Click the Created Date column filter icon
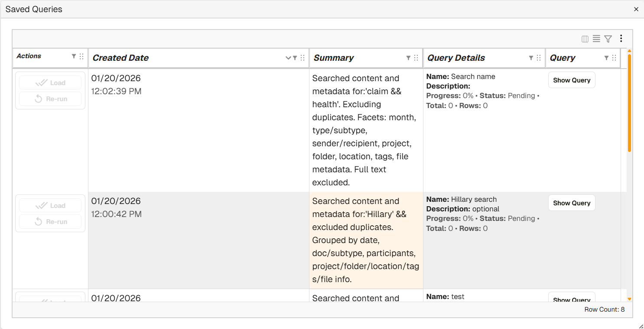The width and height of the screenshot is (644, 329). [x=295, y=58]
